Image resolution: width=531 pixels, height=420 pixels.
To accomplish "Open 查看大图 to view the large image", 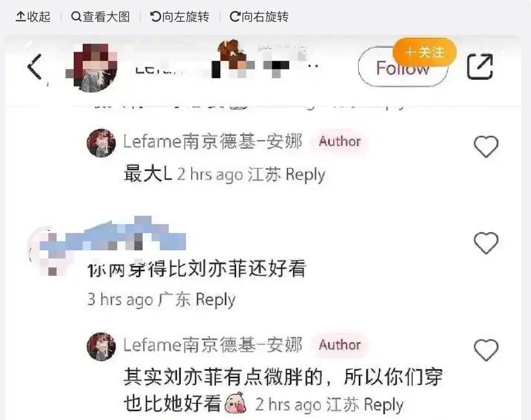I will (x=101, y=16).
